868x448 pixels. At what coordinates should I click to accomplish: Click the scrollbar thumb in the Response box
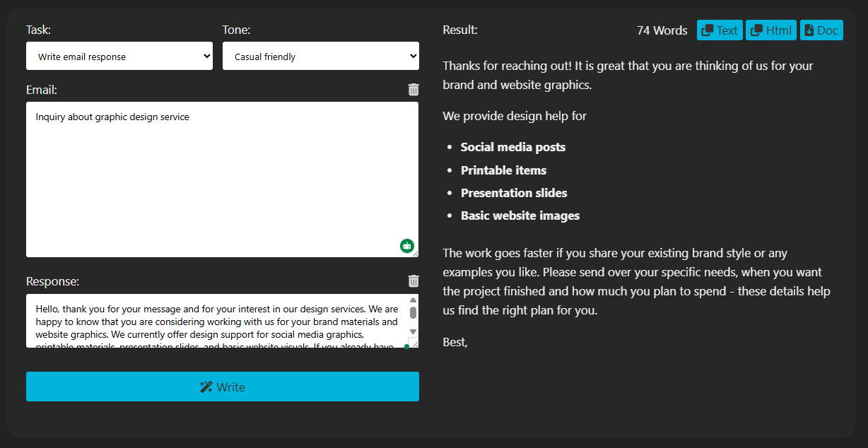tap(413, 312)
